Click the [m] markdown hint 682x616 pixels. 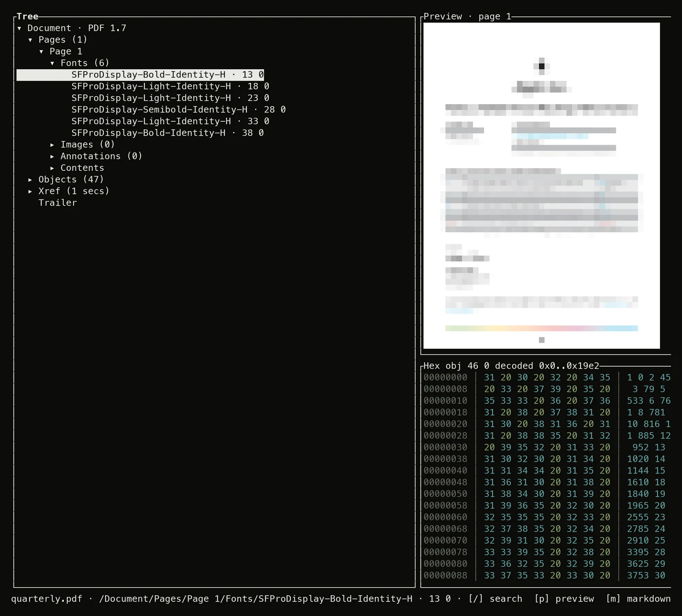(638, 599)
